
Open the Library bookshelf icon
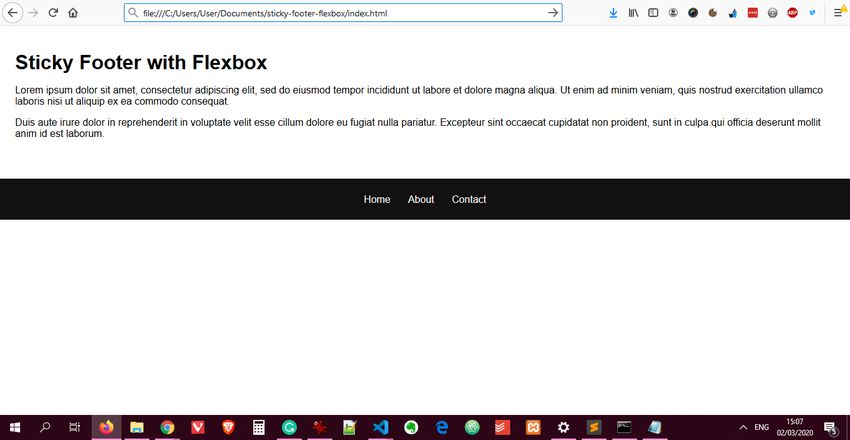[633, 13]
